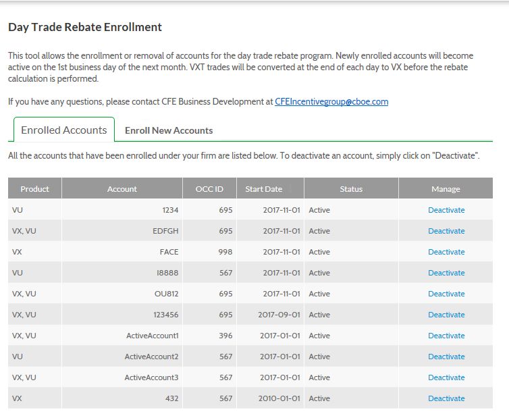The width and height of the screenshot is (509, 420).
Task: Deactivate account EDFGH
Action: point(446,231)
